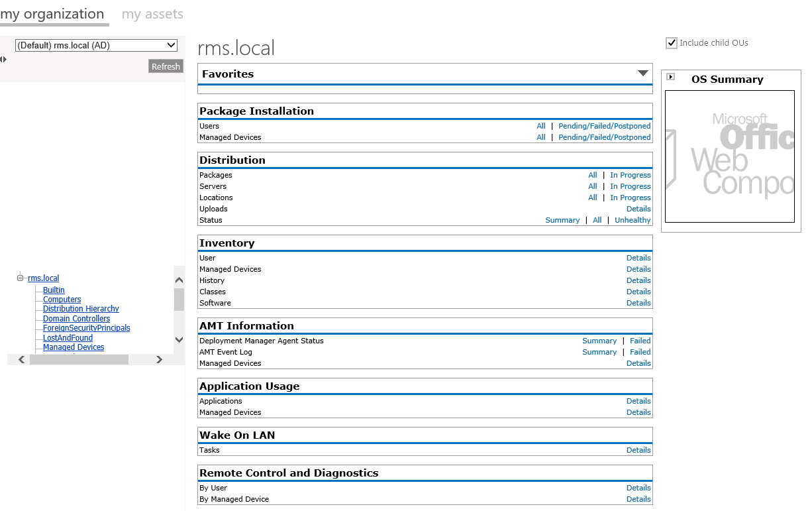Switch to the my organization tab
This screenshot has height=511, width=812.
(x=52, y=14)
